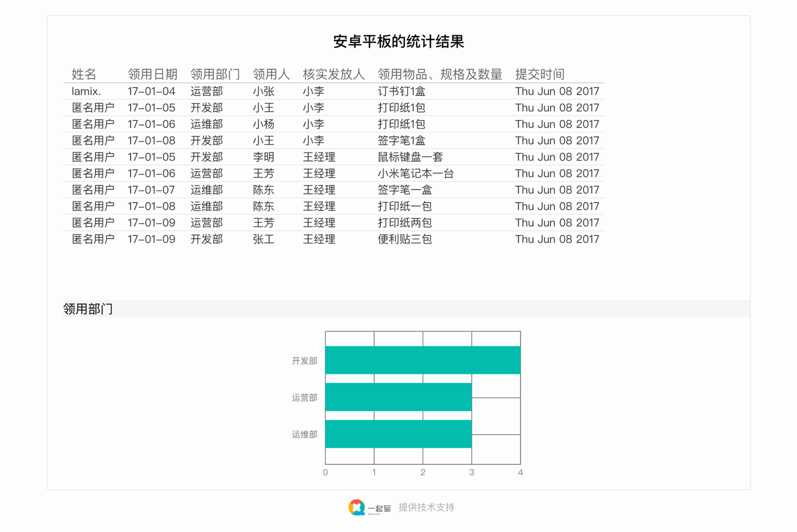Click the 订书钉1盒 item cell
Image resolution: width=797 pixels, height=532 pixels.
[x=401, y=91]
